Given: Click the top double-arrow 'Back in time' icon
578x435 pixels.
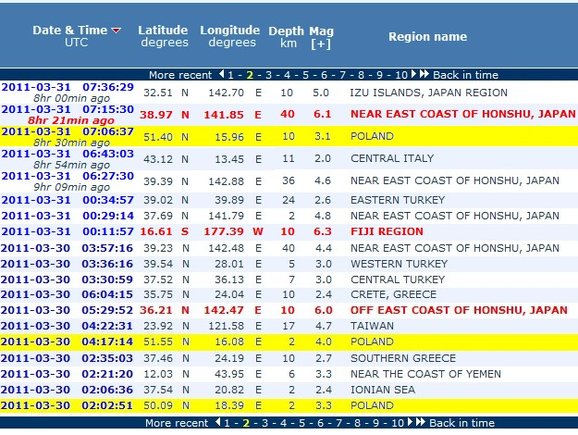Looking at the screenshot, I should click(424, 74).
